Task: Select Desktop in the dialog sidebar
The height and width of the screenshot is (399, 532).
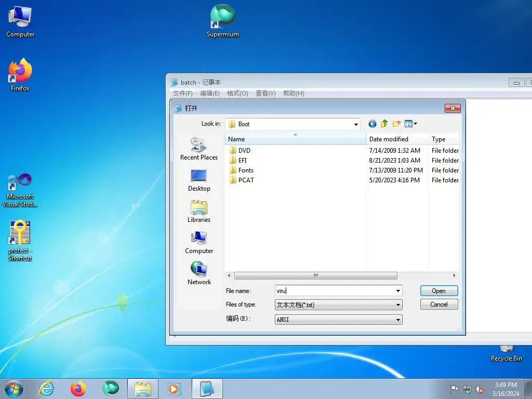Action: tap(199, 180)
